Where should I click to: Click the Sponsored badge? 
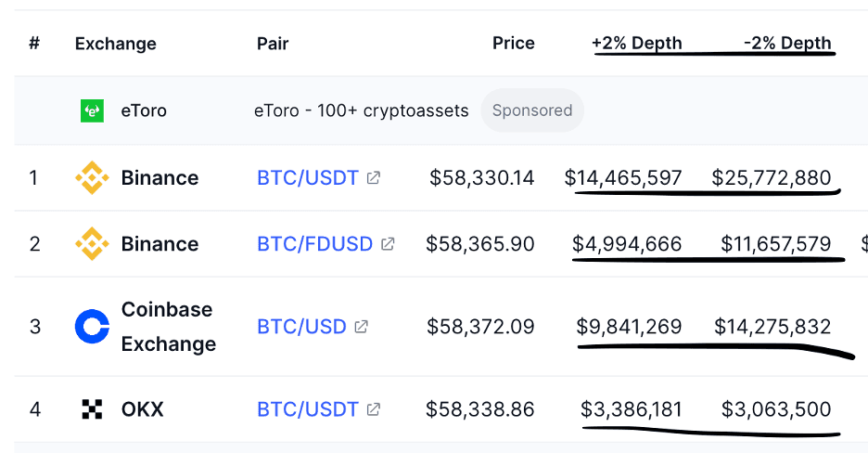532,110
